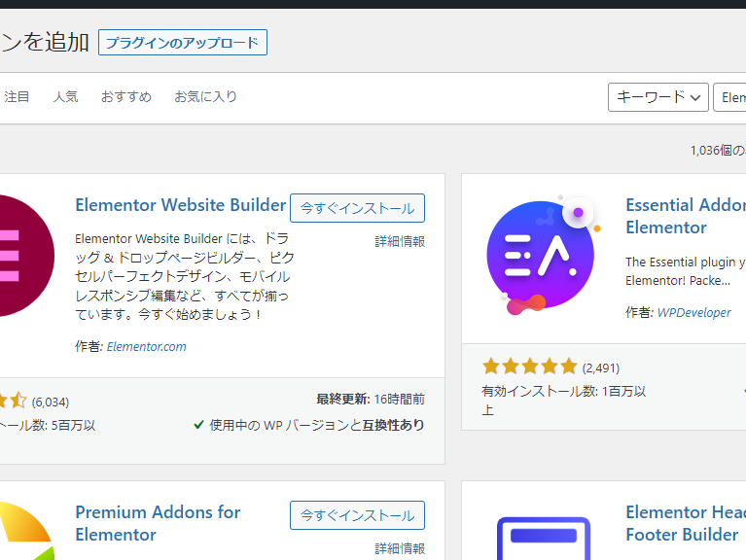Open the おすすめ tab
Viewport: 746px width, 560px height.
click(126, 97)
